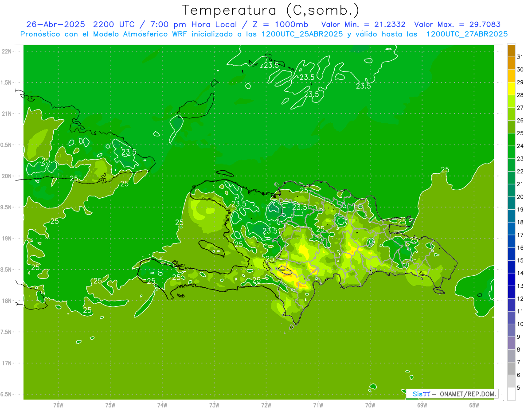
Task: Click the SisPi ONAMET/REP.DOM. logo
Action: (x=452, y=394)
